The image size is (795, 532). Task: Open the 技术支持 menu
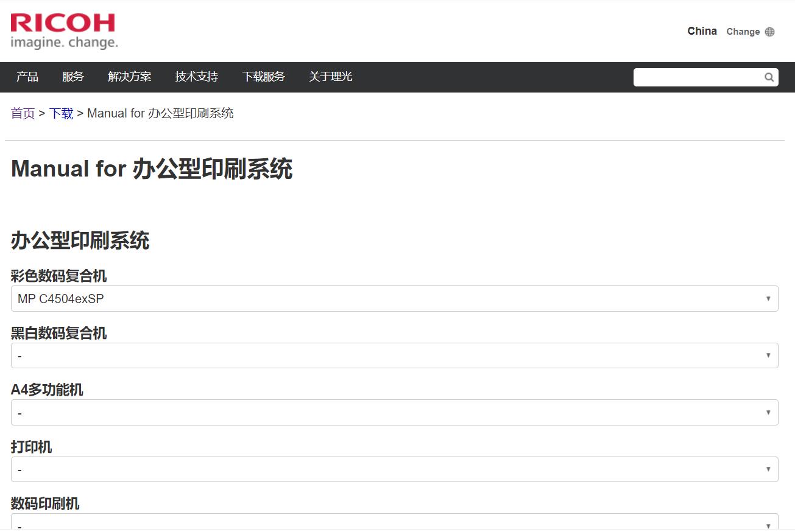coord(196,77)
